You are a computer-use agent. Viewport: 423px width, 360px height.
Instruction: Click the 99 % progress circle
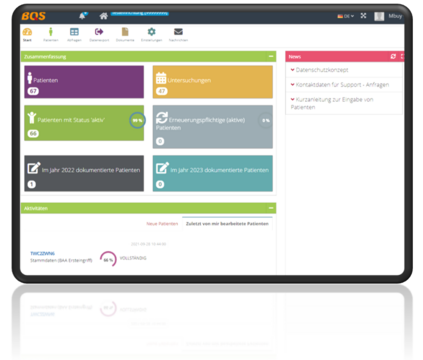tap(137, 120)
